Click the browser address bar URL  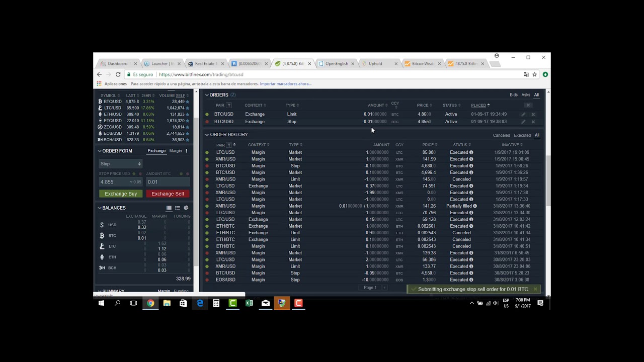(201, 74)
